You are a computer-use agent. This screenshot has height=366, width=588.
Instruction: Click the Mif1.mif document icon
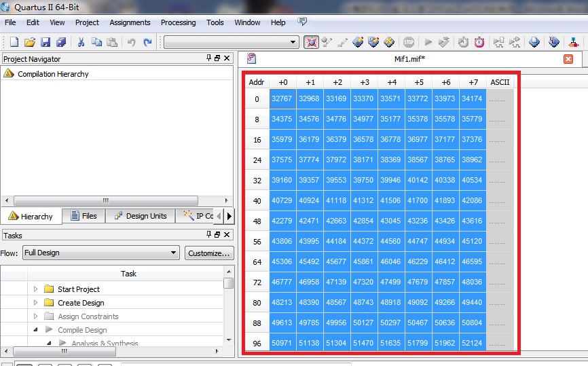click(252, 58)
